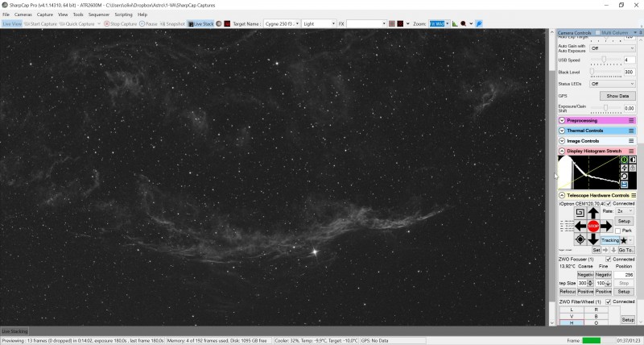Toggle the Multi Column checkbox

point(597,32)
